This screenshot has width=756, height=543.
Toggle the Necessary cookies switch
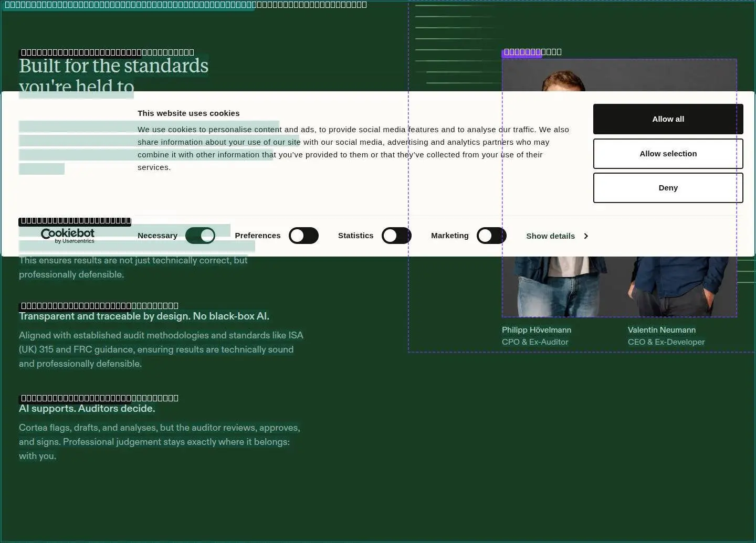200,236
